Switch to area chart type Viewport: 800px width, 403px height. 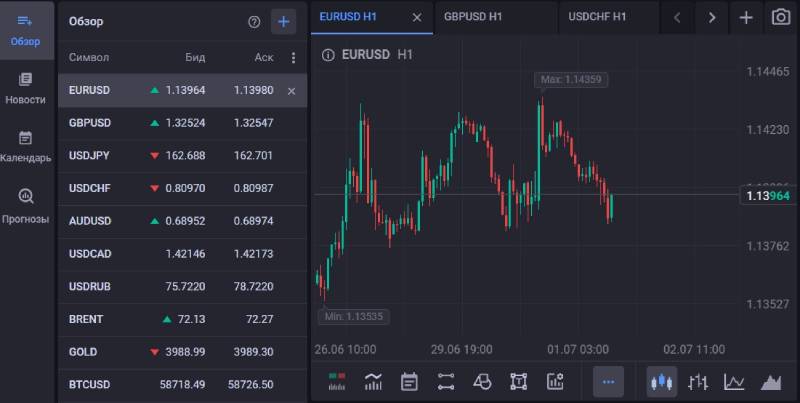click(771, 382)
